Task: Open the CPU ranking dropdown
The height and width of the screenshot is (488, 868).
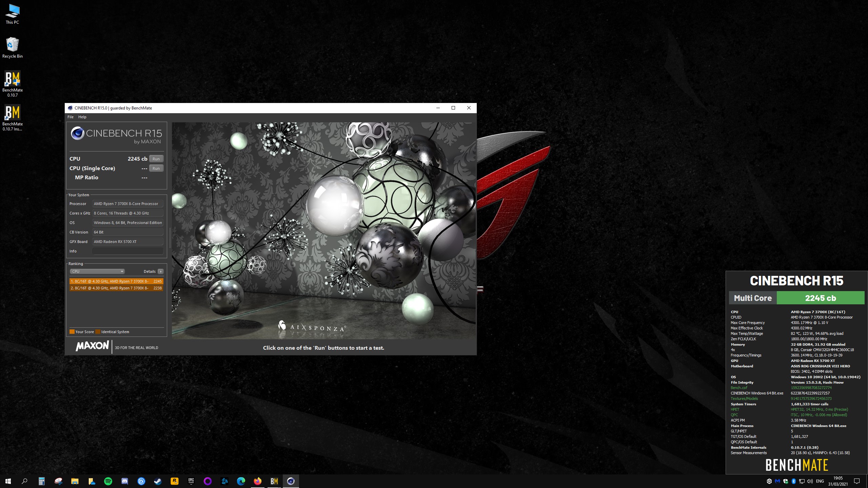Action: pos(97,271)
